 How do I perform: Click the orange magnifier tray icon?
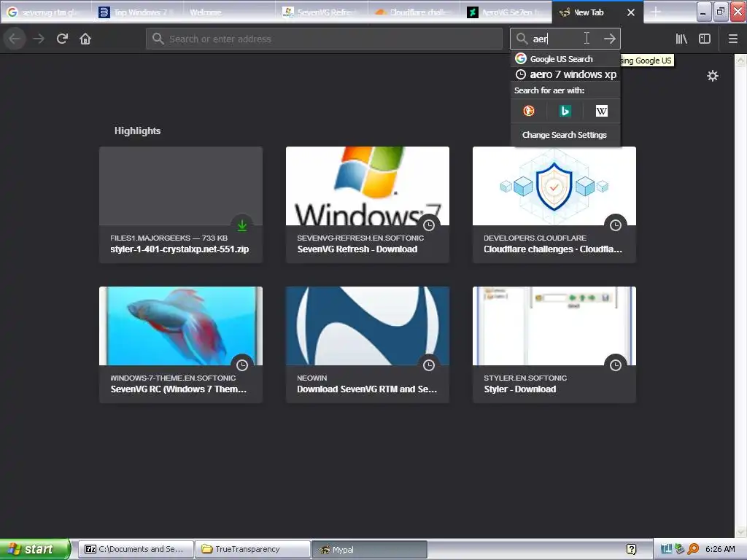[693, 549]
